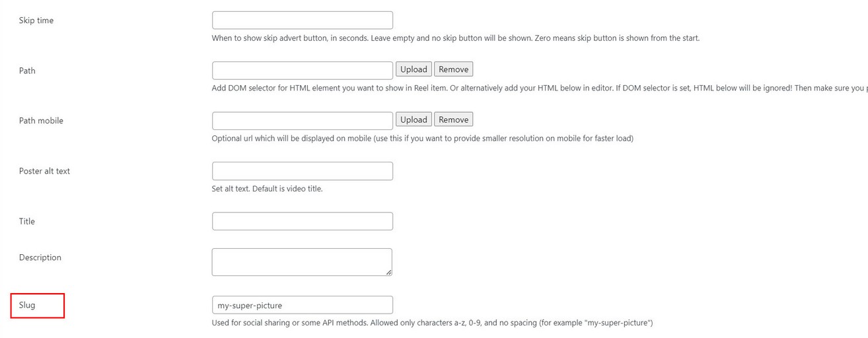Image resolution: width=868 pixels, height=338 pixels.
Task: Click the Skip time label
Action: coord(36,20)
